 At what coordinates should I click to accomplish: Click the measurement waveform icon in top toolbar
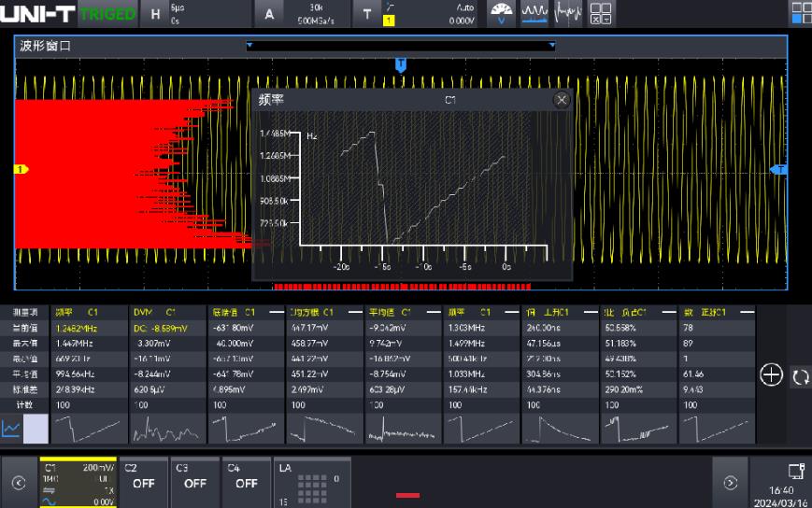(x=534, y=13)
